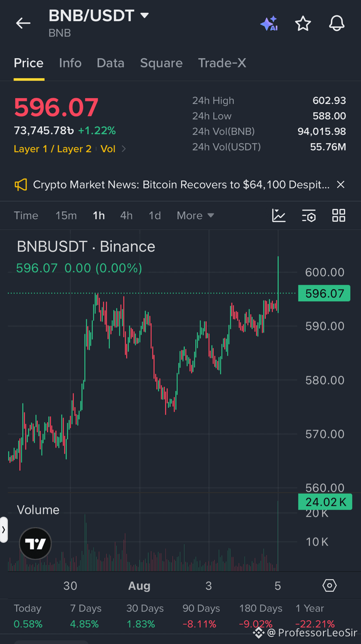Click the large 596.07 price
The image size is (361, 644).
pyautogui.click(x=56, y=108)
